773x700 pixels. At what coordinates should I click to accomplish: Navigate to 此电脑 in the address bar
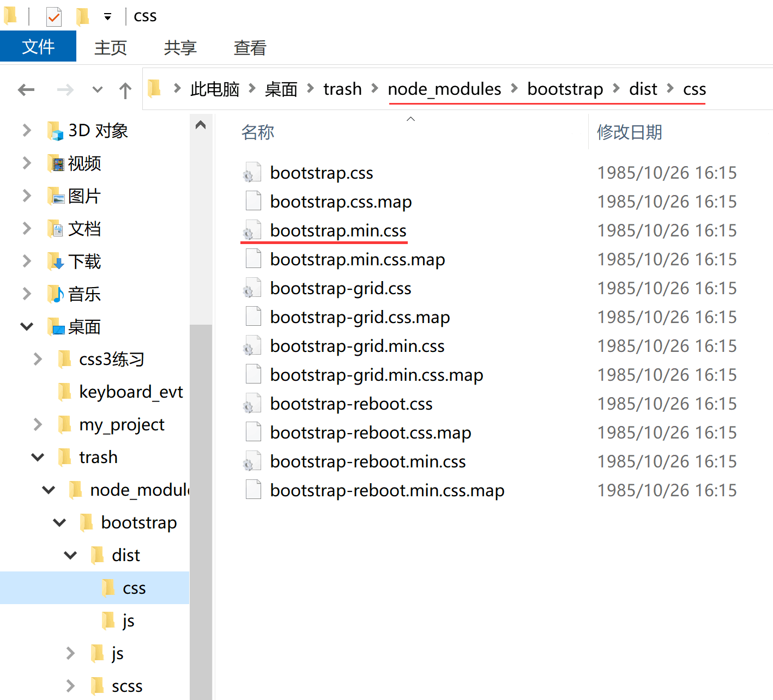[x=215, y=89]
